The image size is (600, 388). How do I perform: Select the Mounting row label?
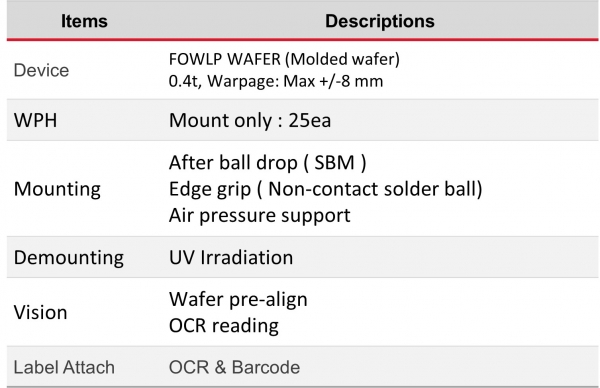click(x=57, y=189)
